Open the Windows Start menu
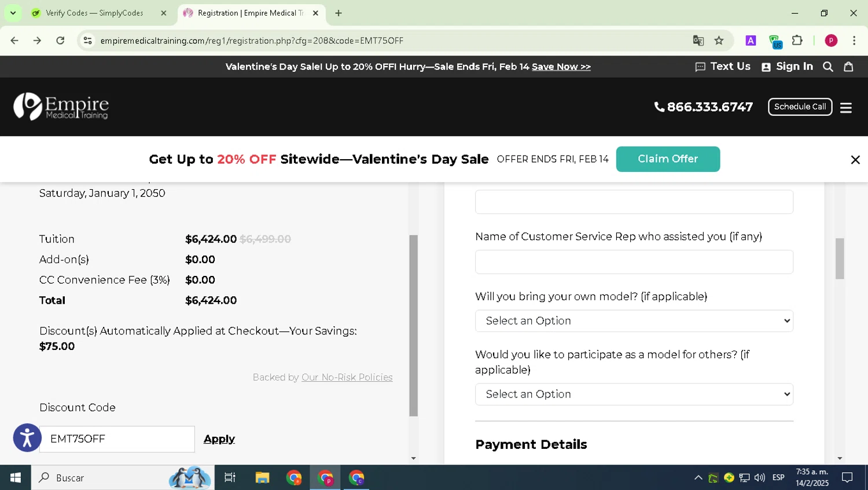Screen dimensions: 868x490 15,478
